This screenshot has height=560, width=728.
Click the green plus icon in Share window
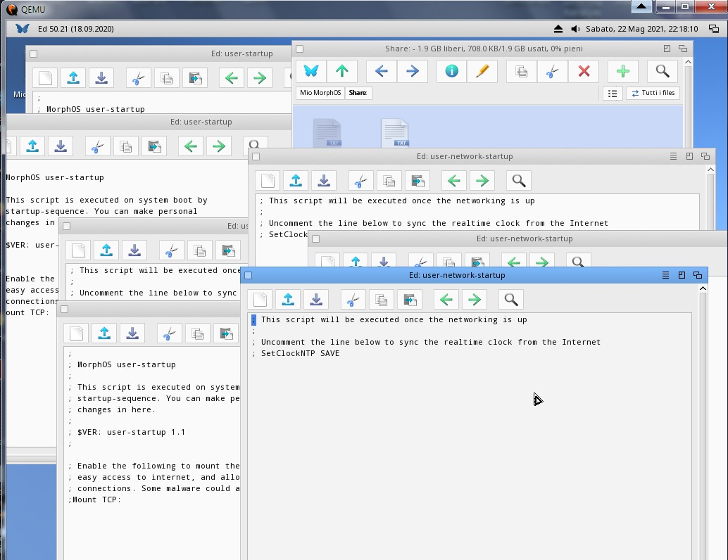[x=622, y=71]
